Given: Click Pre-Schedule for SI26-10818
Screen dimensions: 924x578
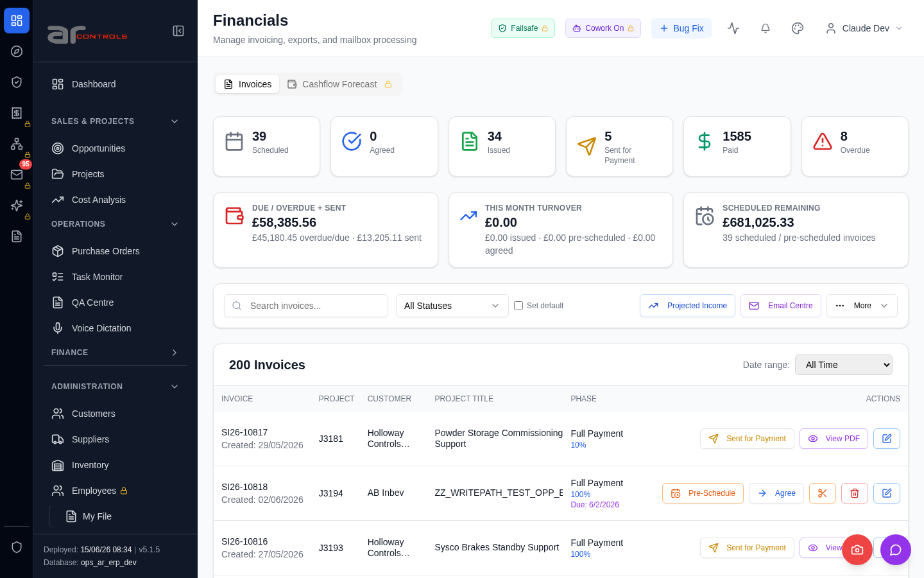Looking at the screenshot, I should pos(703,493).
